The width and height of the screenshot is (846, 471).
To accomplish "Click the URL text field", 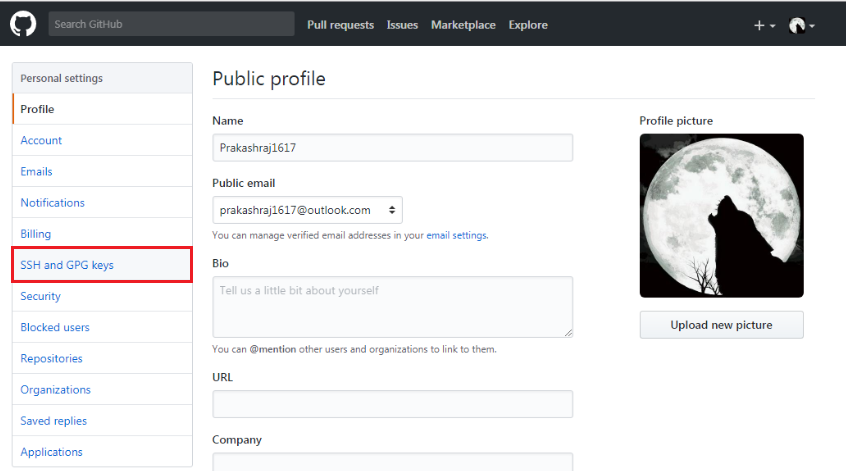I will pyautogui.click(x=392, y=404).
